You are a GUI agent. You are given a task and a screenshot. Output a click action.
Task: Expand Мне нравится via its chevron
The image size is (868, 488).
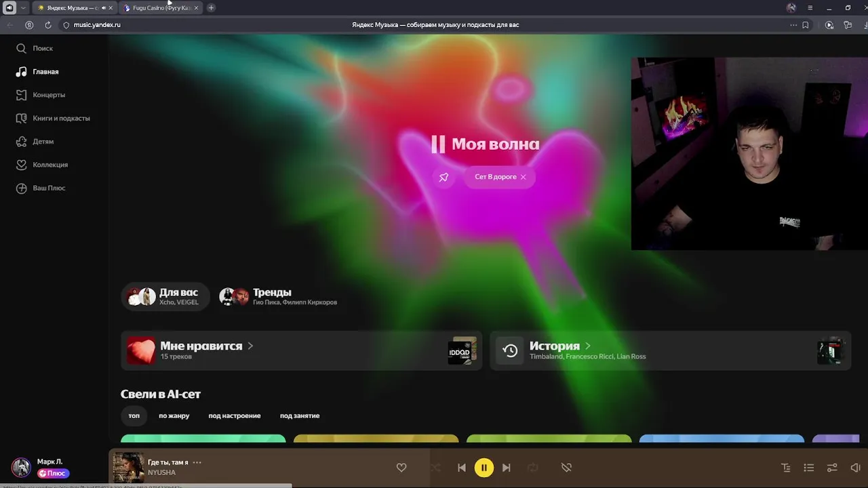point(250,346)
